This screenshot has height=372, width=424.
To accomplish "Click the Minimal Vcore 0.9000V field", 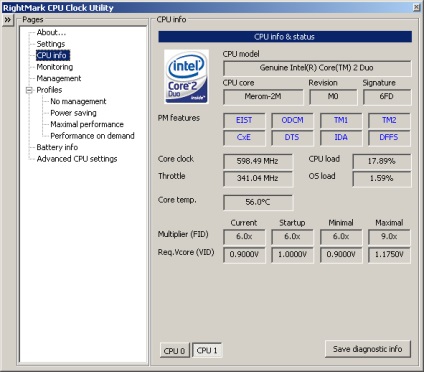I will click(x=341, y=255).
